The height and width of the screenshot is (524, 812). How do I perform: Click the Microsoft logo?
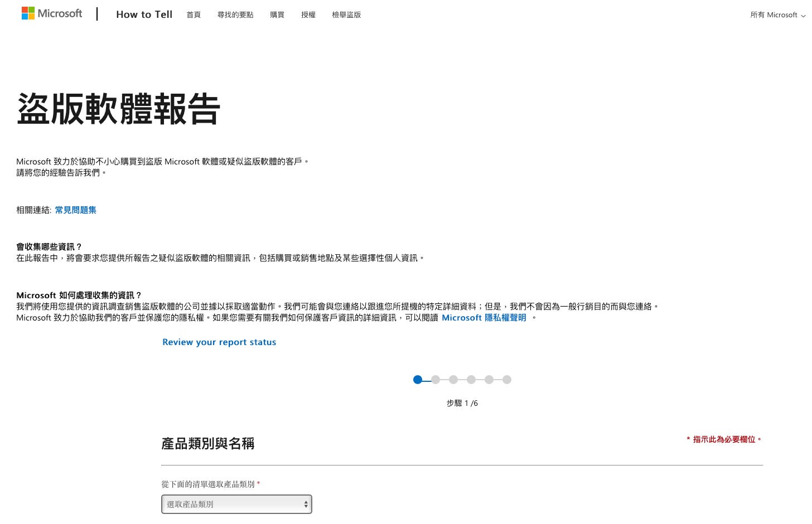52,13
